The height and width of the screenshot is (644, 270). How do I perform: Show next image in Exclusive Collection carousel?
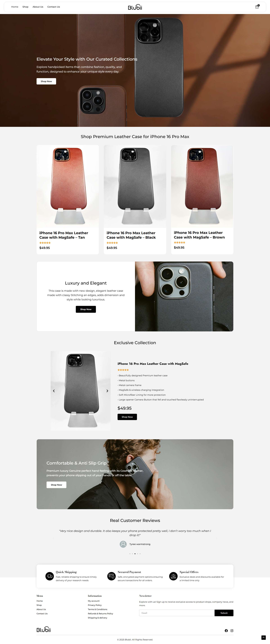(x=107, y=391)
